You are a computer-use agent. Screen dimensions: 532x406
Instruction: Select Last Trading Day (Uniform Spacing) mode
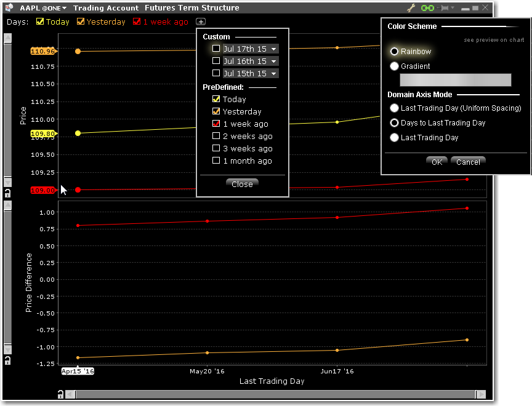pos(394,108)
